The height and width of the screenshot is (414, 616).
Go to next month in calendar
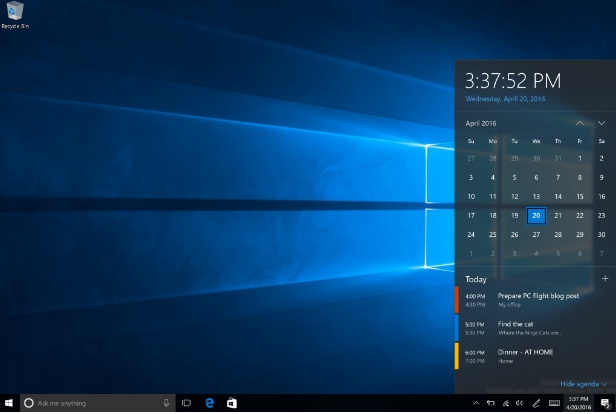pos(601,122)
